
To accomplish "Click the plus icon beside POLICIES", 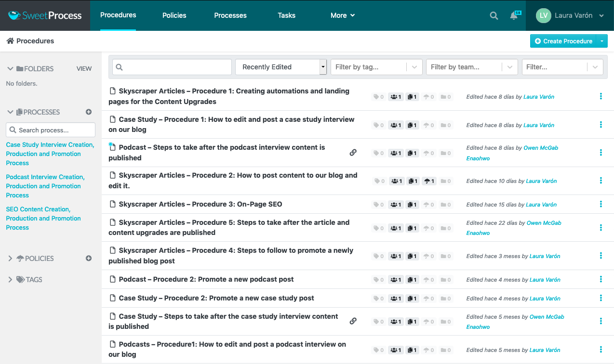I will point(89,258).
